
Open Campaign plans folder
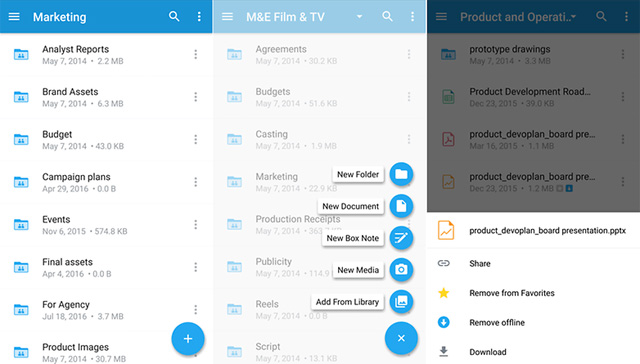click(x=106, y=182)
